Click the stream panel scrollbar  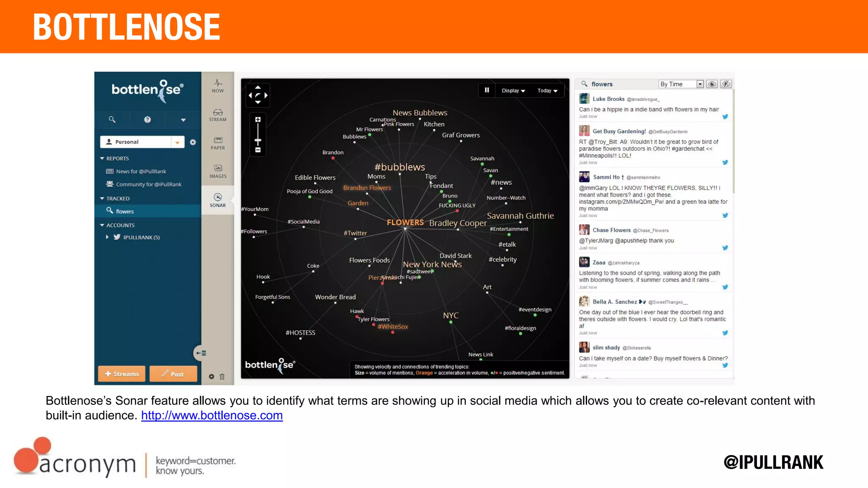733,141
